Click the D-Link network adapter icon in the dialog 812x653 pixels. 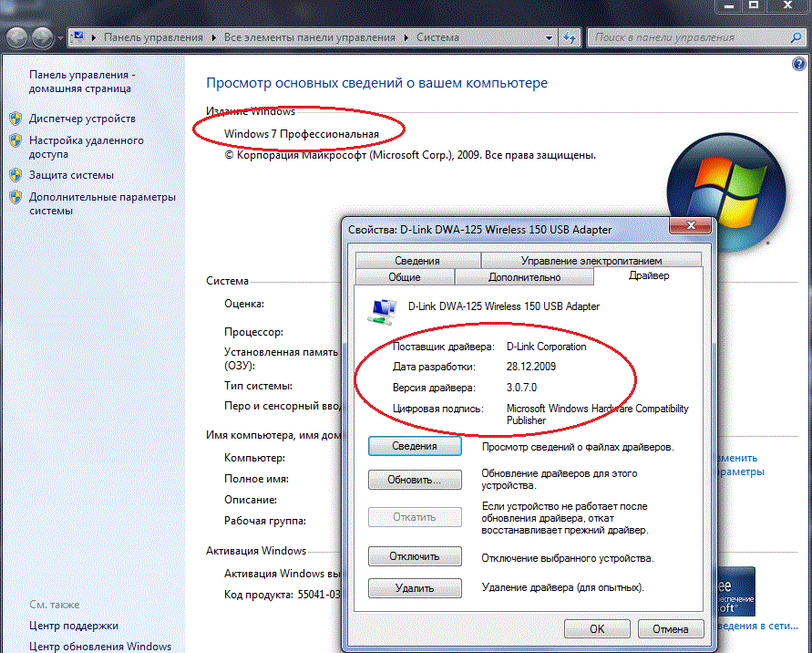click(377, 311)
